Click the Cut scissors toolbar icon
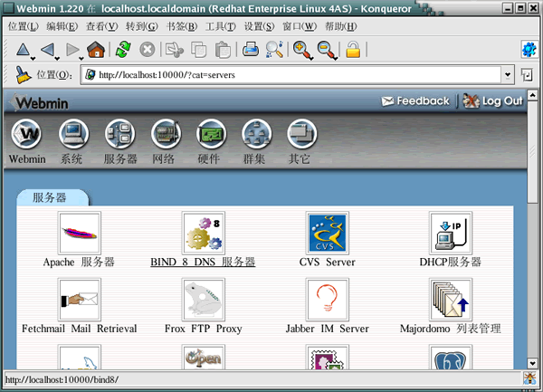The height and width of the screenshot is (392, 543). 174,50
